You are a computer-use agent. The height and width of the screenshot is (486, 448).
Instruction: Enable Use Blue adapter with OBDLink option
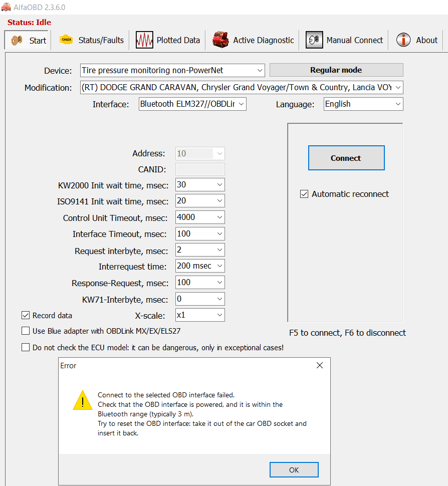(26, 331)
